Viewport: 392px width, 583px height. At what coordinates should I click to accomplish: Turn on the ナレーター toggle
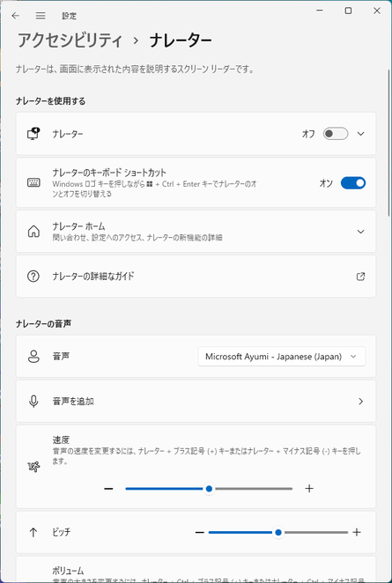click(336, 134)
